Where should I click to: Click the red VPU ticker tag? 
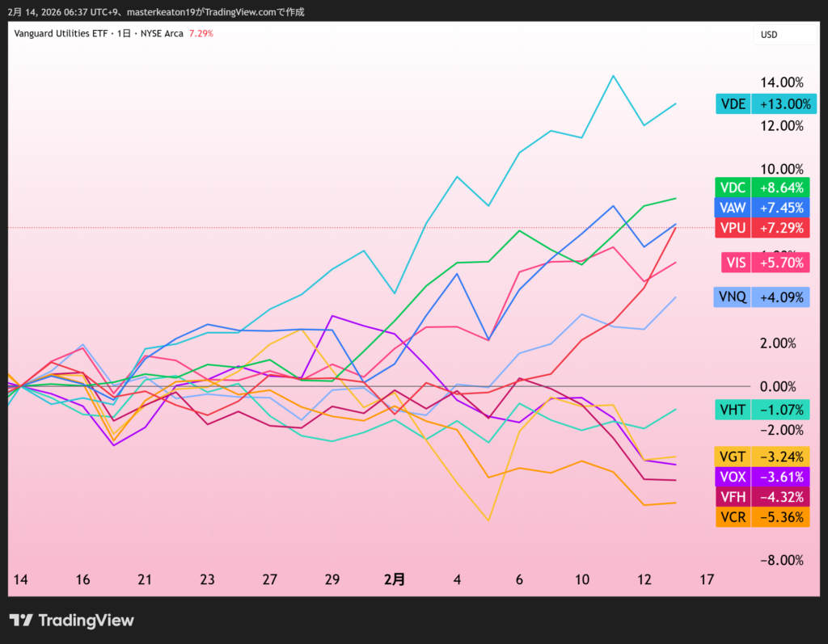[x=733, y=228]
